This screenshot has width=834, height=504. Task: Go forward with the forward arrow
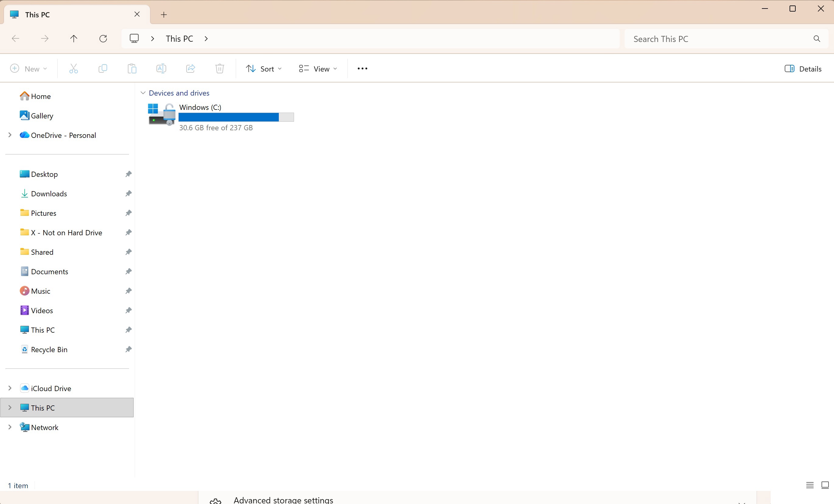(x=45, y=39)
